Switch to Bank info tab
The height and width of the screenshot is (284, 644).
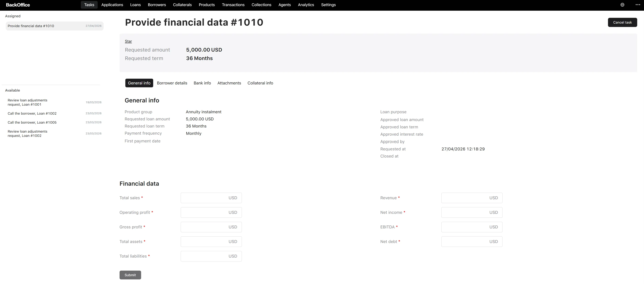click(x=202, y=83)
